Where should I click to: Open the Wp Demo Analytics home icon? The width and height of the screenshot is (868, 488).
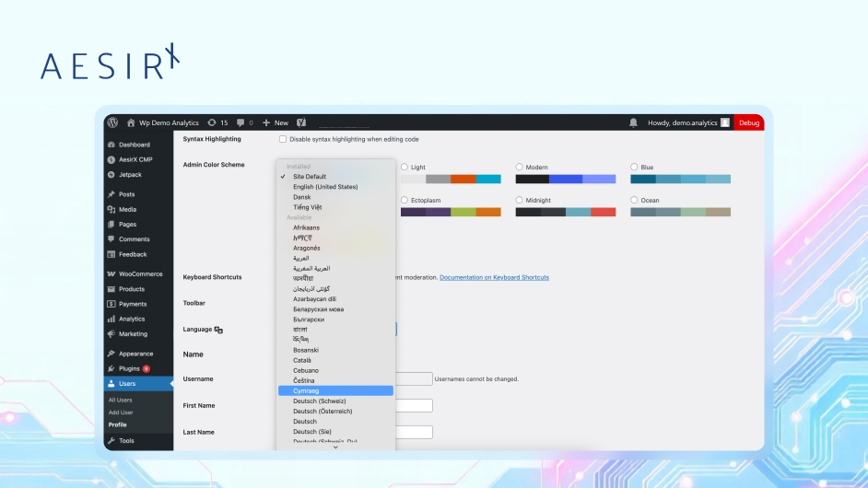[131, 122]
